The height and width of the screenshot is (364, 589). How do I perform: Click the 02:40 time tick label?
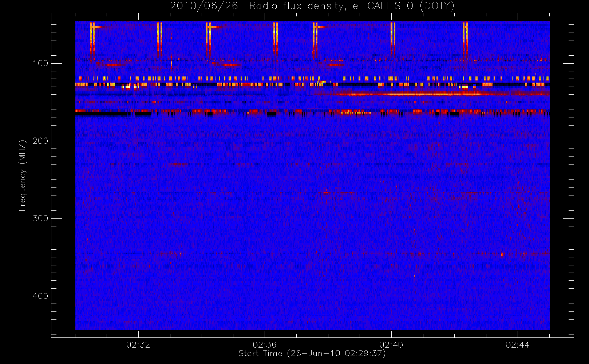(x=391, y=345)
